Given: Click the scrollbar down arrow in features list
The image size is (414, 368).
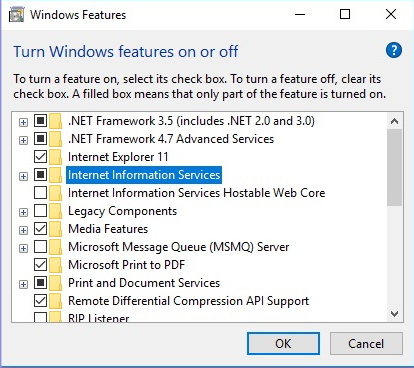Looking at the screenshot, I should click(x=394, y=314).
